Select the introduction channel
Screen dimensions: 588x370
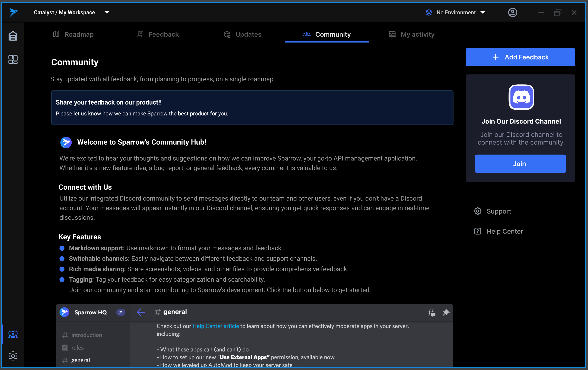coord(86,335)
